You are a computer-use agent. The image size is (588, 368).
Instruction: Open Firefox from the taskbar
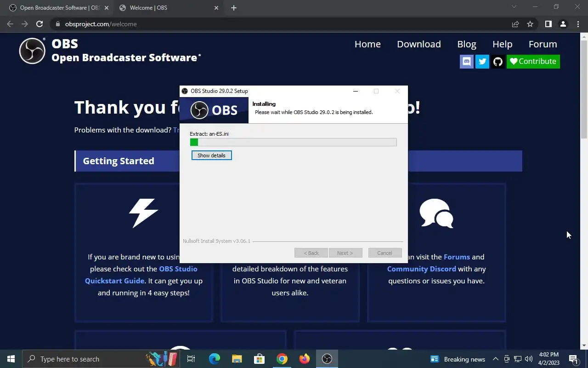(x=304, y=359)
